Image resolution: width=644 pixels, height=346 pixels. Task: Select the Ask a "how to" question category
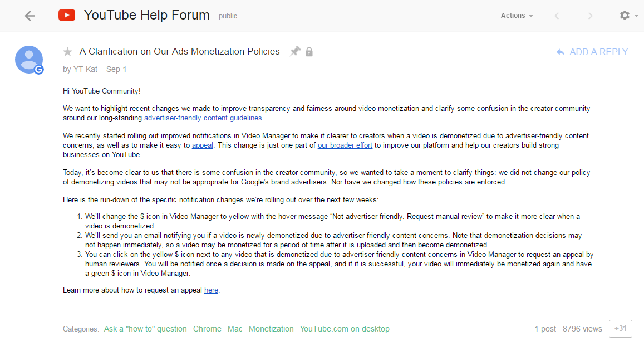145,329
